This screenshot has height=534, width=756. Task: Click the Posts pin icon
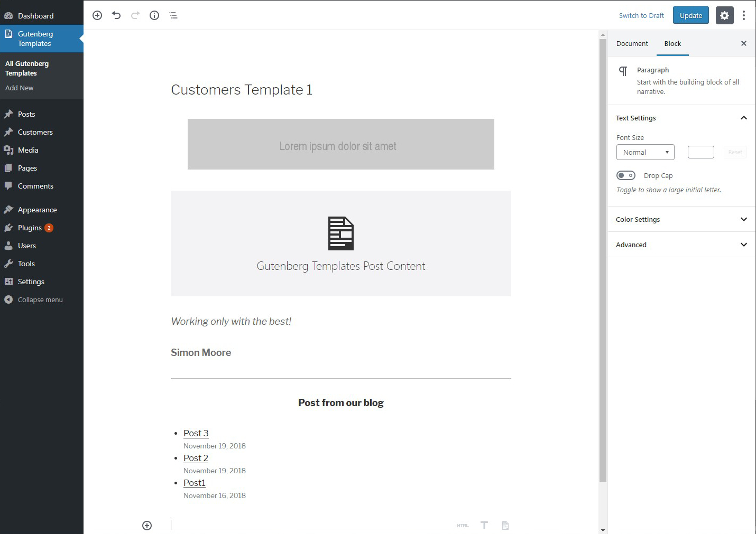[8, 114]
